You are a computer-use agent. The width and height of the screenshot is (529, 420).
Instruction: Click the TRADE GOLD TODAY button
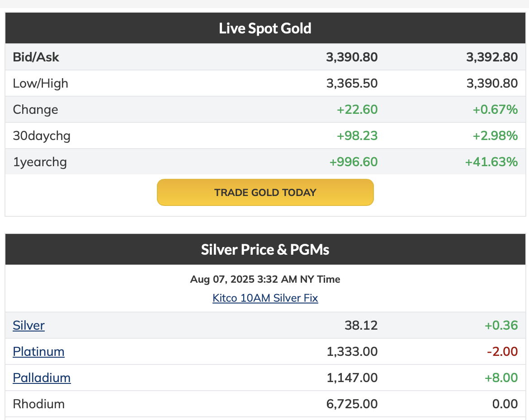coord(265,192)
